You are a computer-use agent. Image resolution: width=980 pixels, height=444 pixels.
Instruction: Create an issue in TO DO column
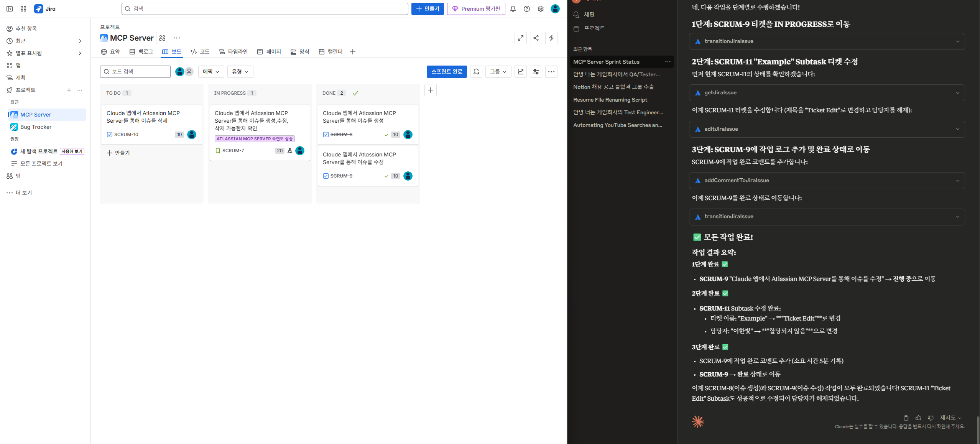(118, 153)
